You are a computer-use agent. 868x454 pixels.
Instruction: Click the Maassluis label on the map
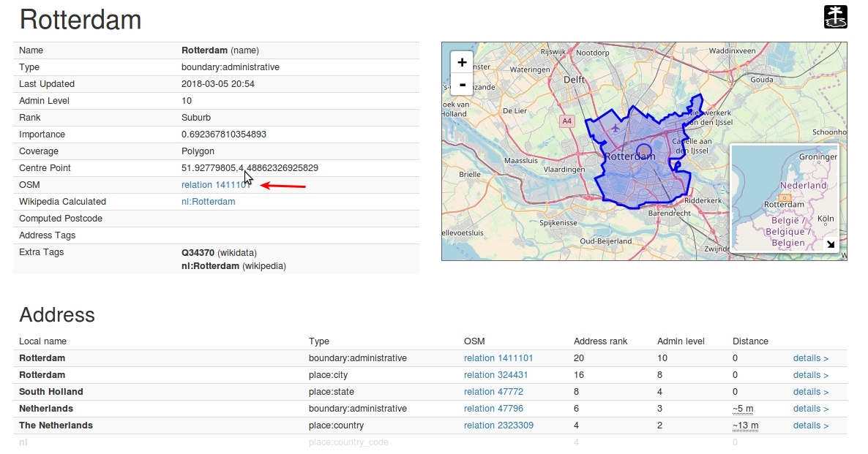[x=521, y=160]
